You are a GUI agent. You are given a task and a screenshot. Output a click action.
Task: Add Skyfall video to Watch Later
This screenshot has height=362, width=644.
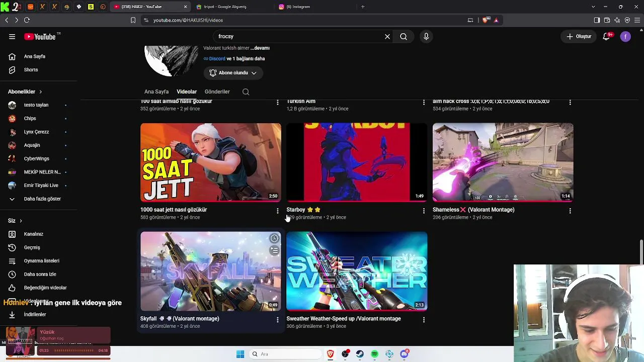[x=274, y=238]
